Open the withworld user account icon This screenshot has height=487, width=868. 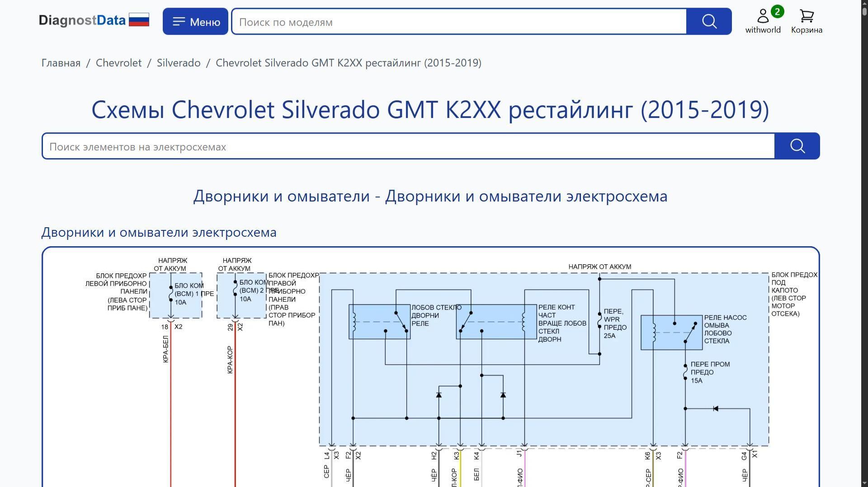(x=763, y=16)
